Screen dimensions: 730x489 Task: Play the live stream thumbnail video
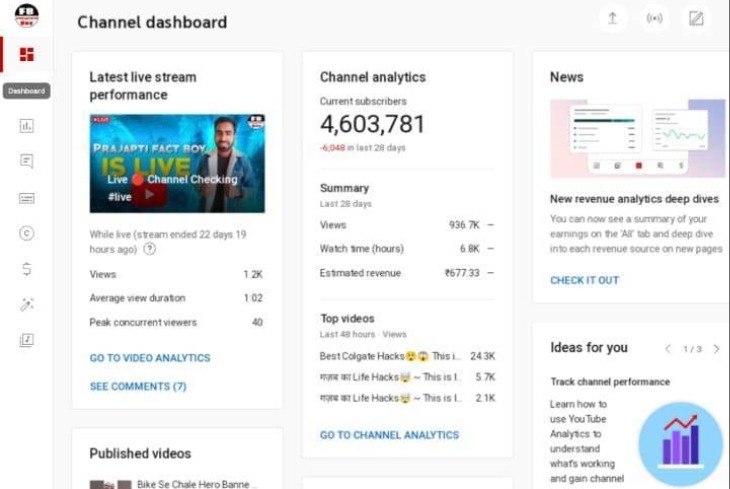tap(177, 163)
